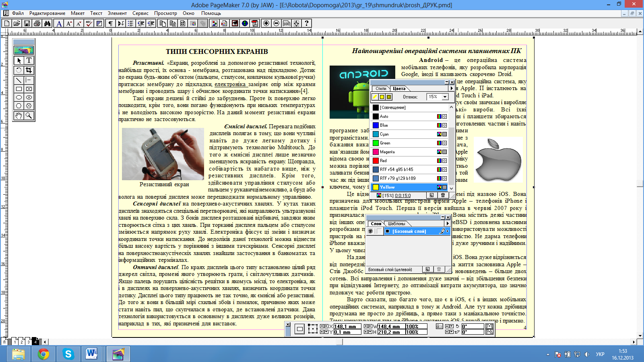The image size is (644, 362).
Task: Toggle Fill mode button in Colors panel
Action: coord(382,97)
